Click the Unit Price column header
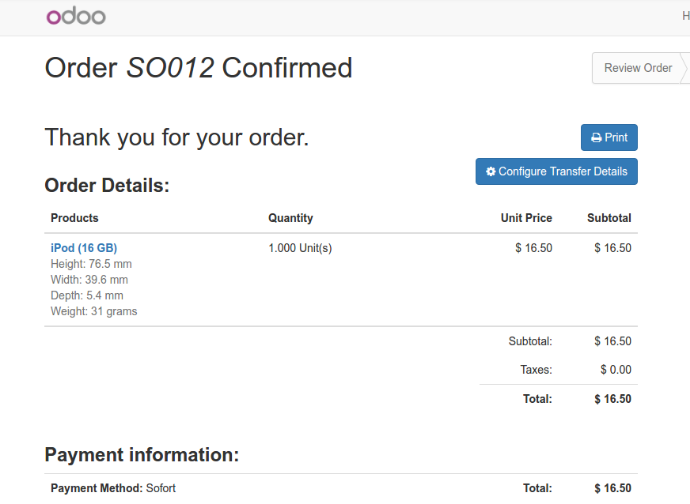The height and width of the screenshot is (504, 690). pos(526,218)
